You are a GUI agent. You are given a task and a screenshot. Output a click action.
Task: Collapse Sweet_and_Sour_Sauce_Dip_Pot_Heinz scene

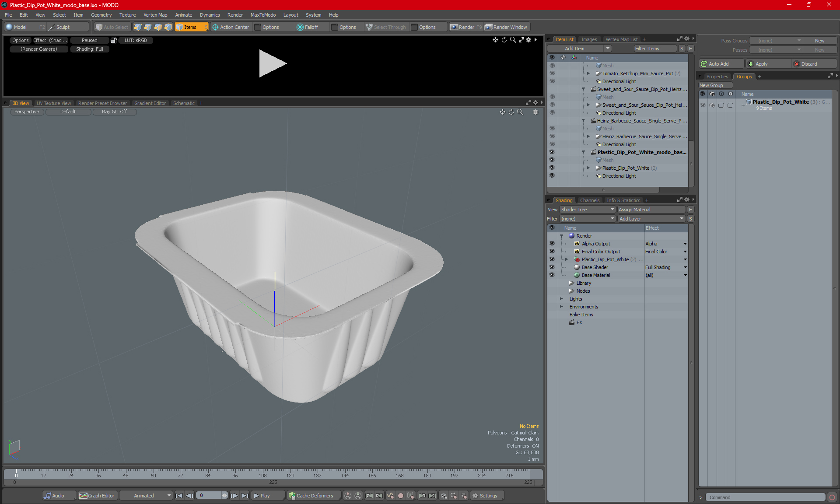pos(583,89)
